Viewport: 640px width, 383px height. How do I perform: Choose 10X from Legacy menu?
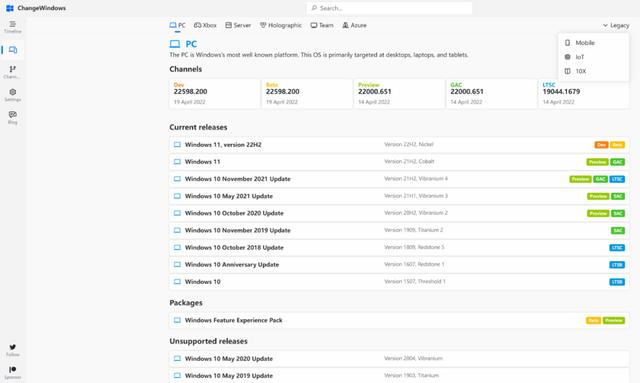(x=593, y=71)
